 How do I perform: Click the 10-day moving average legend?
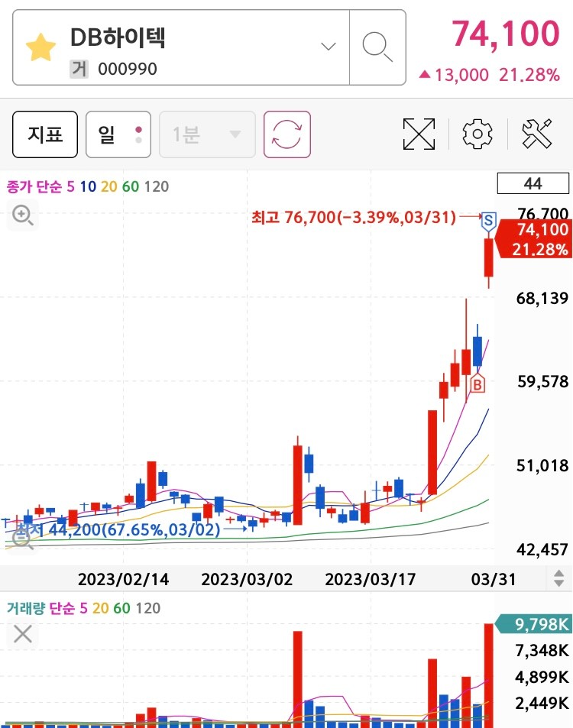pyautogui.click(x=88, y=186)
